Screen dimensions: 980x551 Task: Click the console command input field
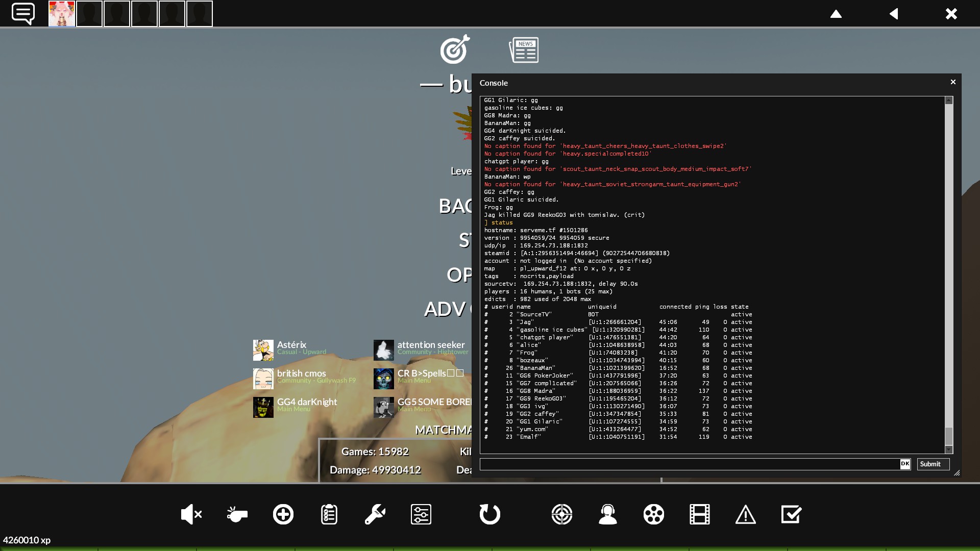[x=689, y=464]
